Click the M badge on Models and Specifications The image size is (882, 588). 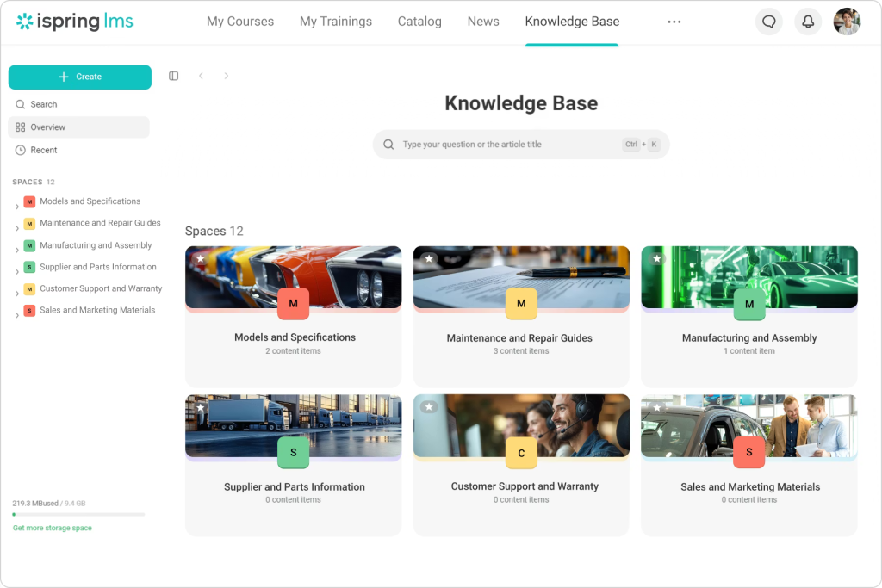[293, 304]
